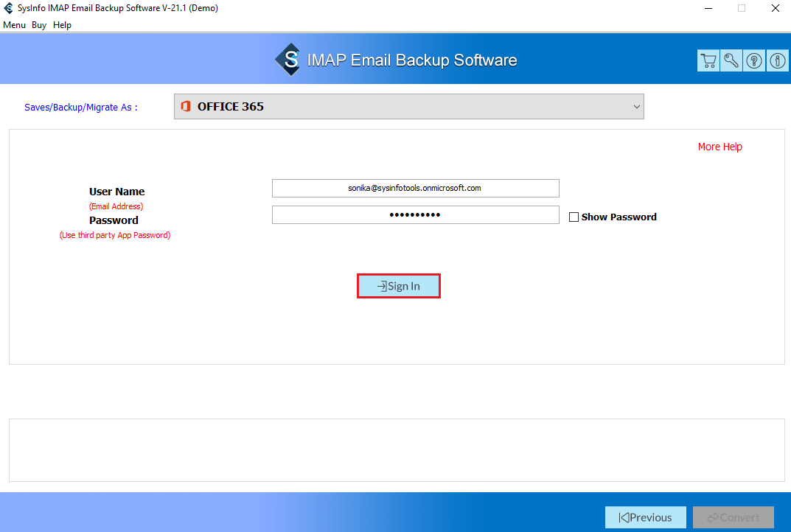The image size is (791, 532).
Task: Open the Help menu
Action: 62,25
